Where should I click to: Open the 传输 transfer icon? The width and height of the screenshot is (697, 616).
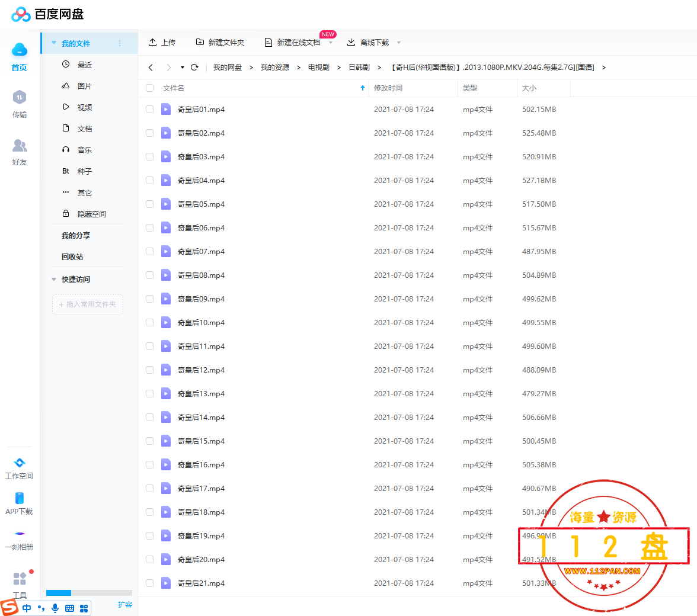(x=19, y=97)
